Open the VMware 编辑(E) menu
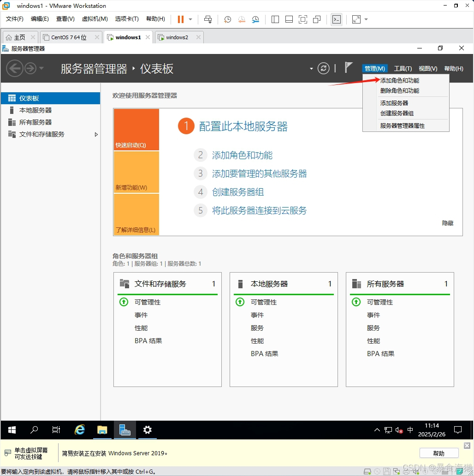The width and height of the screenshot is (474, 476). click(x=40, y=19)
